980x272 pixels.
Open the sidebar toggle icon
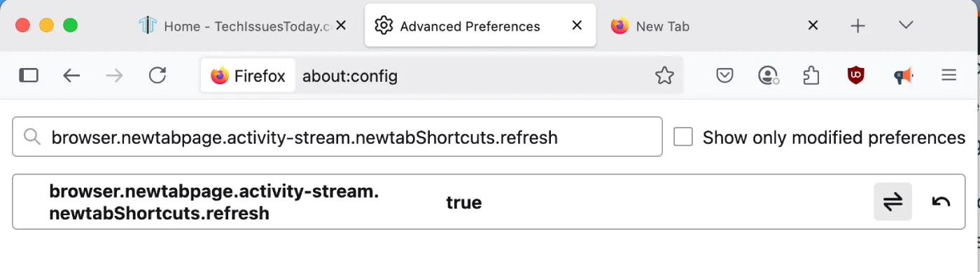click(29, 76)
